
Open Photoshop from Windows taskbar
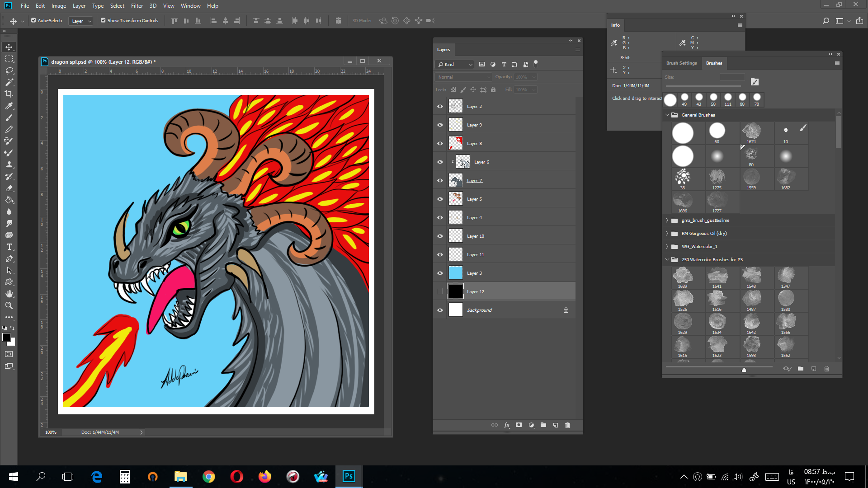[x=349, y=476]
